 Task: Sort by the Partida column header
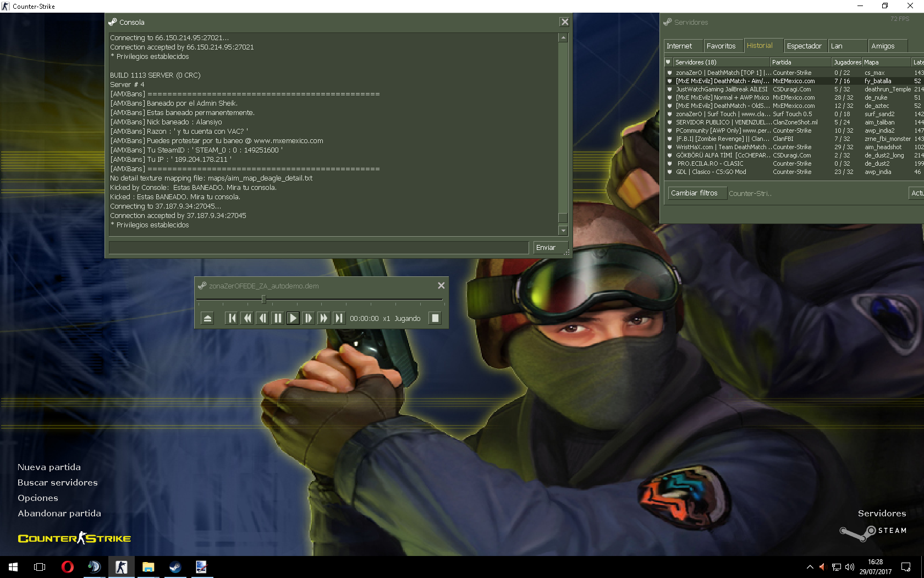click(x=800, y=62)
